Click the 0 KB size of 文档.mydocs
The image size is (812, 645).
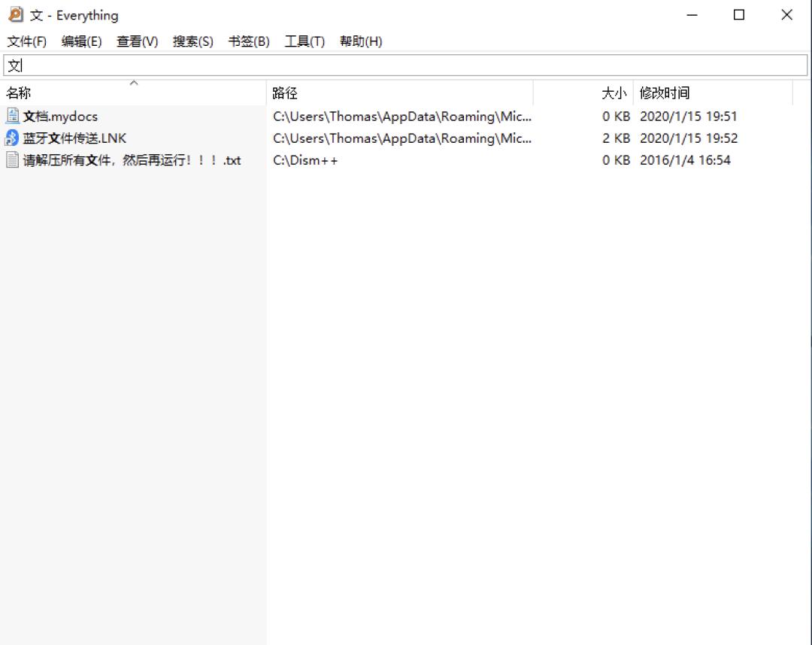[616, 117]
